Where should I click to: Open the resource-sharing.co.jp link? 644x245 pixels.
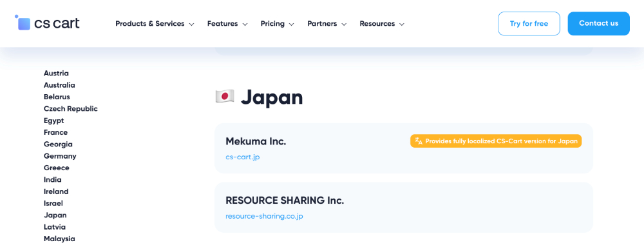coord(264,216)
